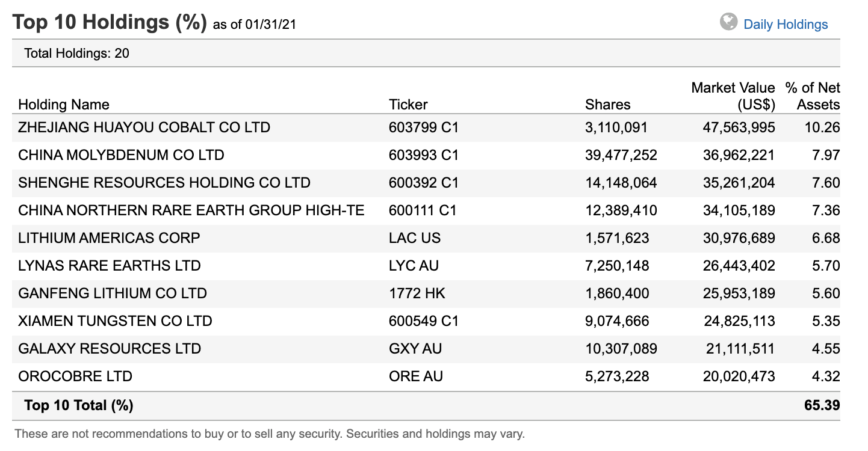
Task: Click net assets percentage 4.32
Action: (x=826, y=376)
